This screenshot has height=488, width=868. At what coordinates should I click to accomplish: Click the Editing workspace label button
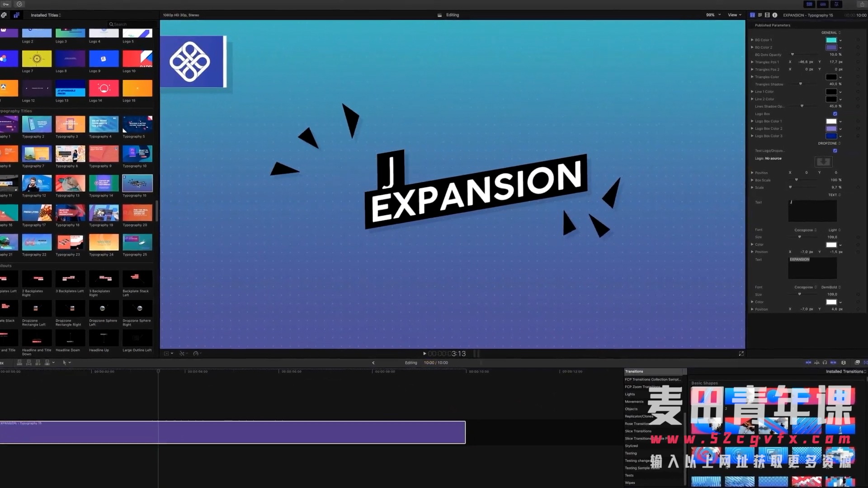pos(453,14)
